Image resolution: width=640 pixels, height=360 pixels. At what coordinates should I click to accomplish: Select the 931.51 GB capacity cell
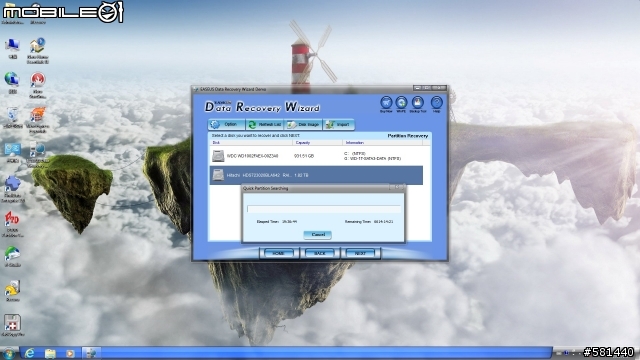pyautogui.click(x=304, y=156)
